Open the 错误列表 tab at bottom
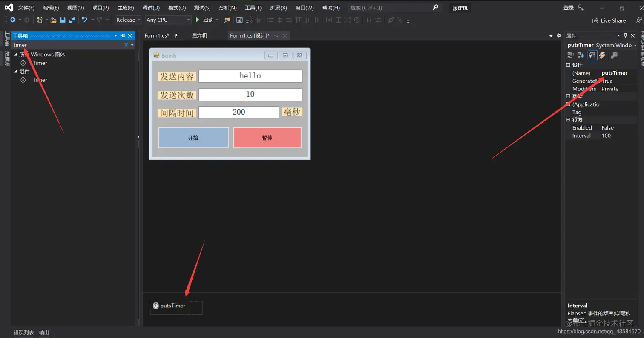 click(24, 332)
